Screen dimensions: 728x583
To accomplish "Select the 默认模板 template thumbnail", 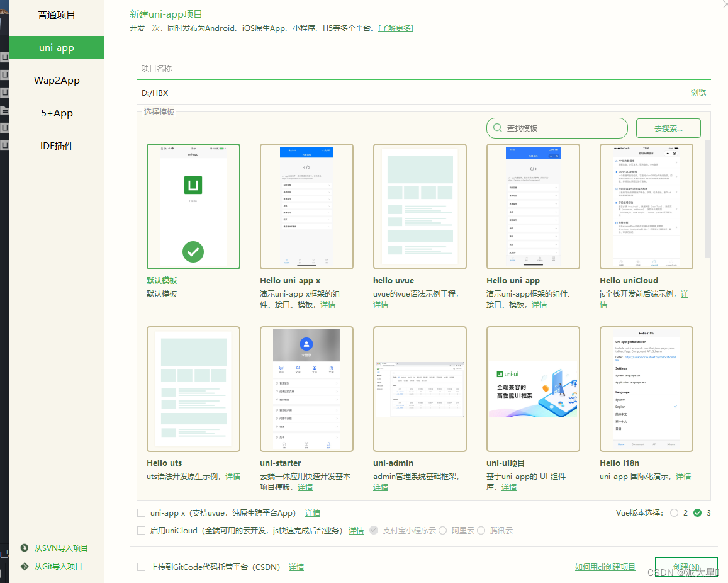I will pyautogui.click(x=193, y=207).
